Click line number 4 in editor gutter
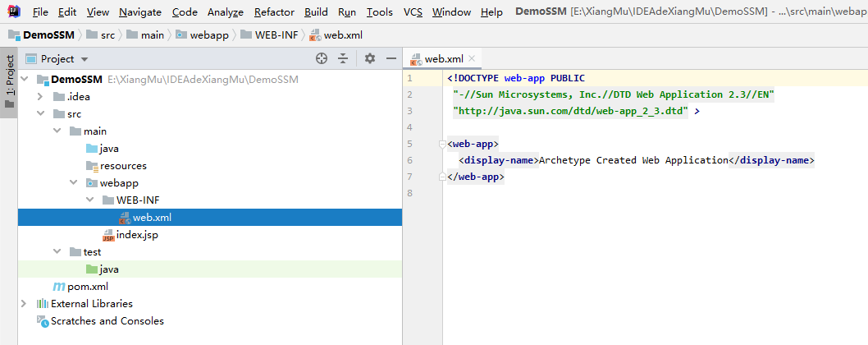This screenshot has height=345, width=868. (x=409, y=127)
